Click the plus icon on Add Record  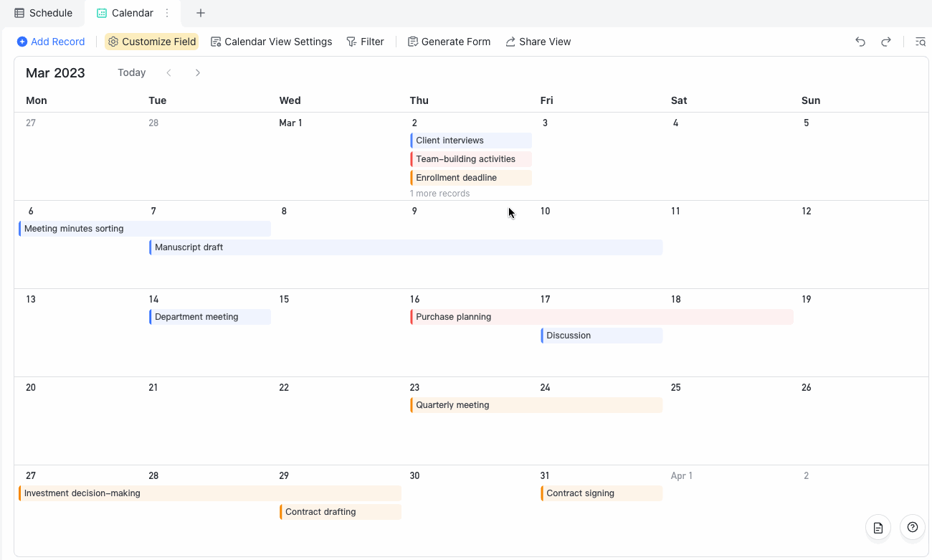(x=22, y=42)
